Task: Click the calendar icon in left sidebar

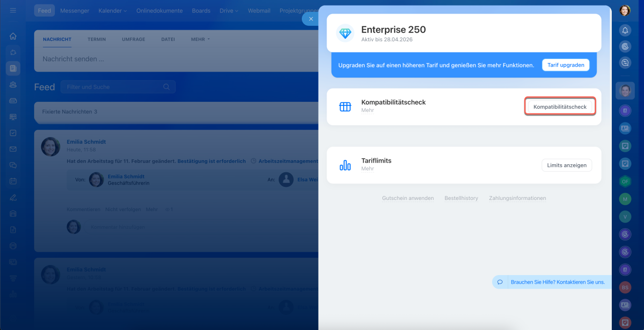Action: [x=13, y=181]
